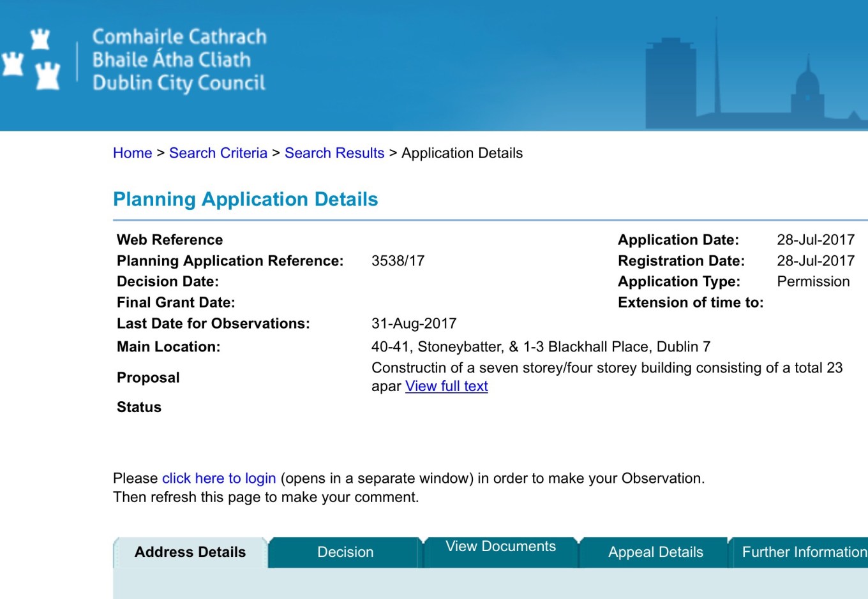
Task: Click the Status field label
Action: pos(139,408)
